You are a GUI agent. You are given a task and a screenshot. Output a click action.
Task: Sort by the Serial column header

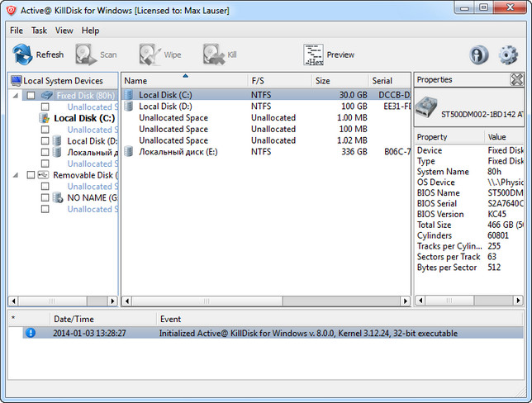click(x=390, y=81)
